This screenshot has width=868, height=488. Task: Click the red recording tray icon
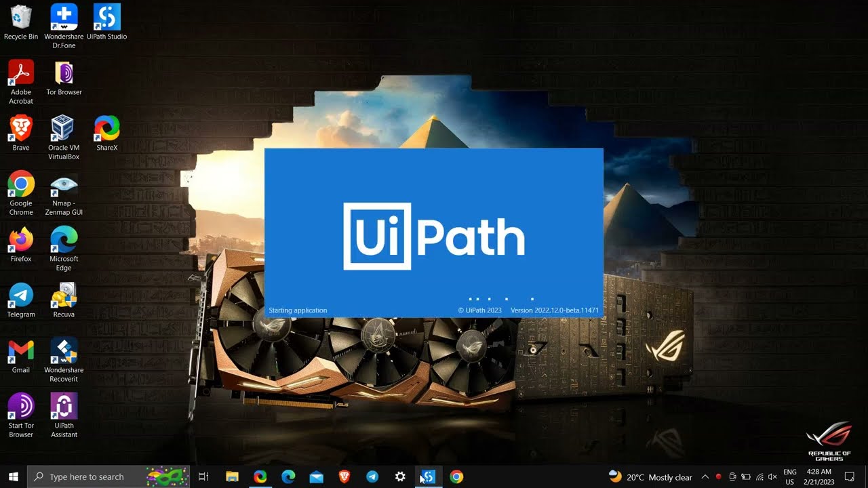[719, 477]
